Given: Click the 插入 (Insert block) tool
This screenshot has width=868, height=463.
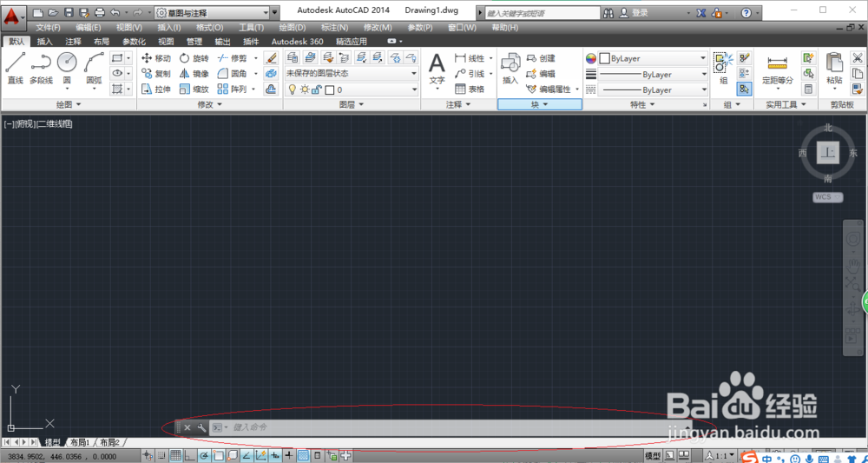Looking at the screenshot, I should pos(510,69).
